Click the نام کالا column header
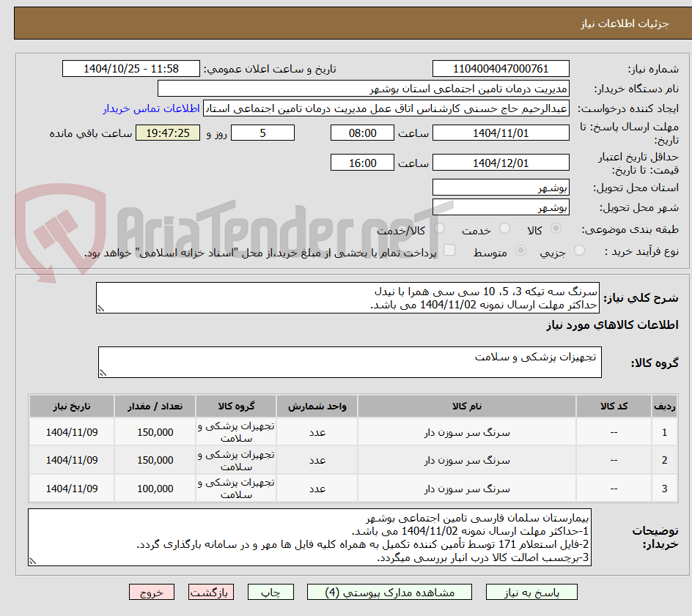 tap(467, 406)
